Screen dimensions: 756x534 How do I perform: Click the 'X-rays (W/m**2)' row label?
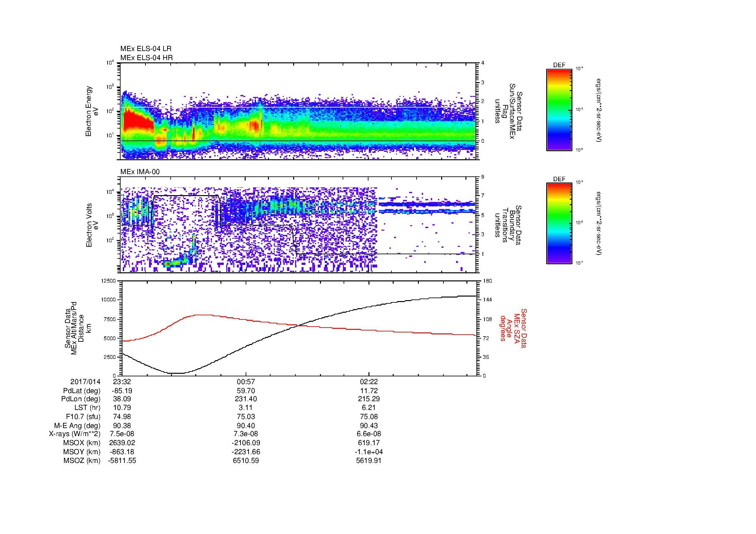[74, 434]
